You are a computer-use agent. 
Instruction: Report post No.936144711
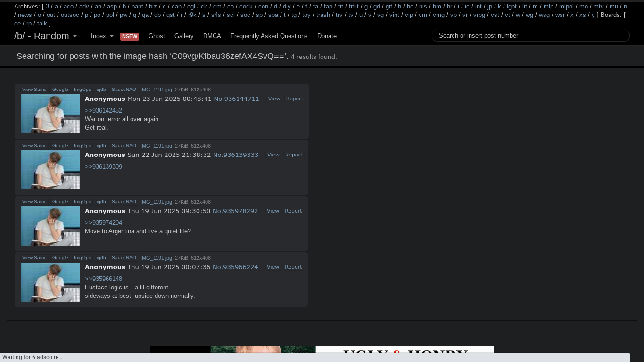tap(295, 99)
